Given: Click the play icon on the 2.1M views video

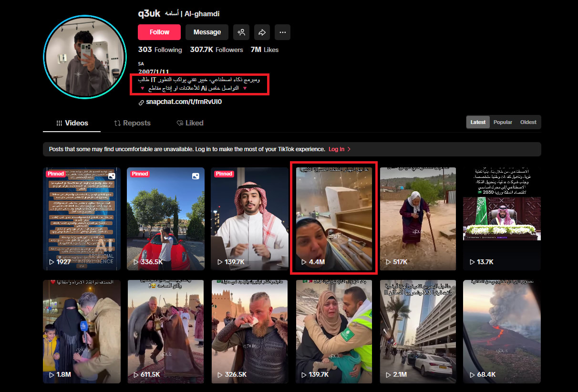Looking at the screenshot, I should click(x=388, y=374).
